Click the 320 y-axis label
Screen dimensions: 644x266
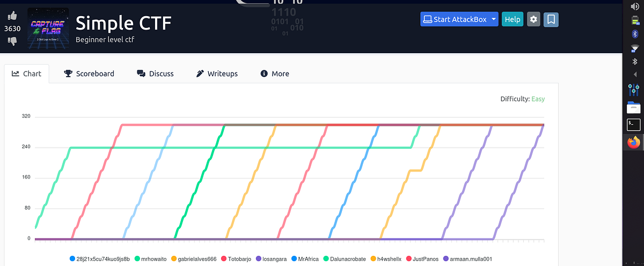pos(26,117)
